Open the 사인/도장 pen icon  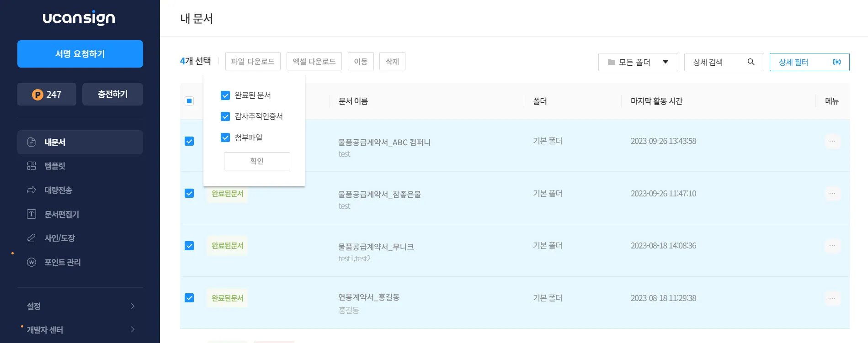(x=32, y=238)
